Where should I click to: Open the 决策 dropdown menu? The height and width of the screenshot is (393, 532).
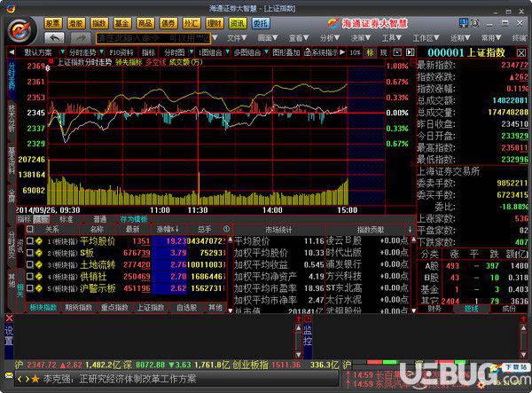point(361,37)
